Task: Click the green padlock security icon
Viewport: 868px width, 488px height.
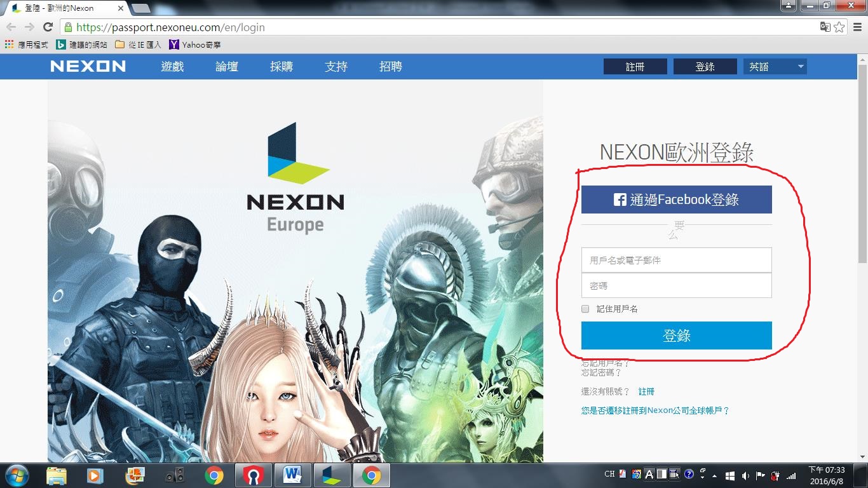Action: coord(68,27)
